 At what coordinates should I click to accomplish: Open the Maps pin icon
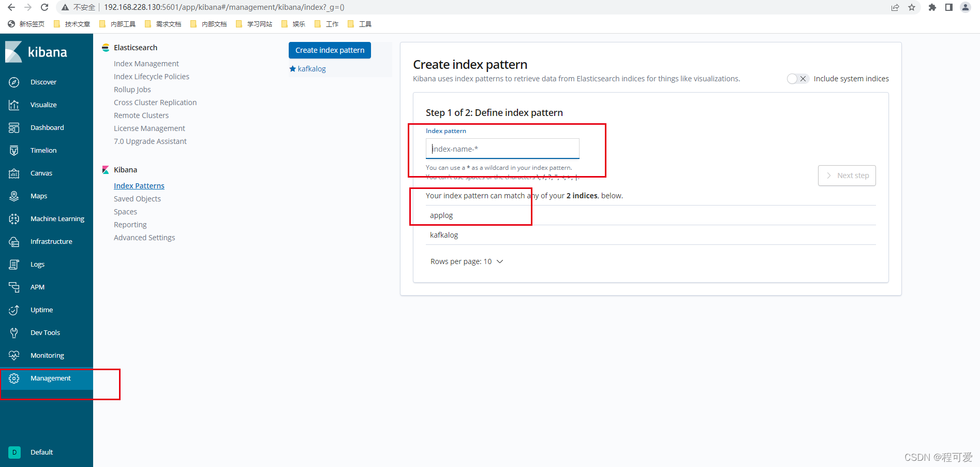click(14, 196)
